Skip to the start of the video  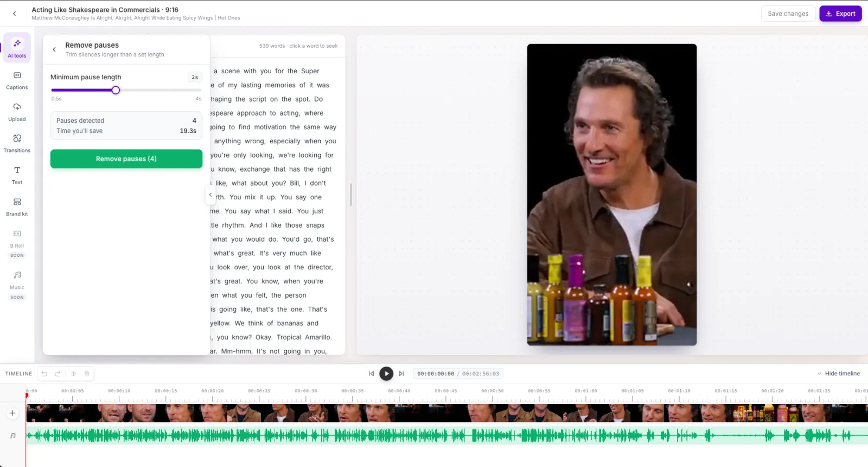pyautogui.click(x=371, y=374)
